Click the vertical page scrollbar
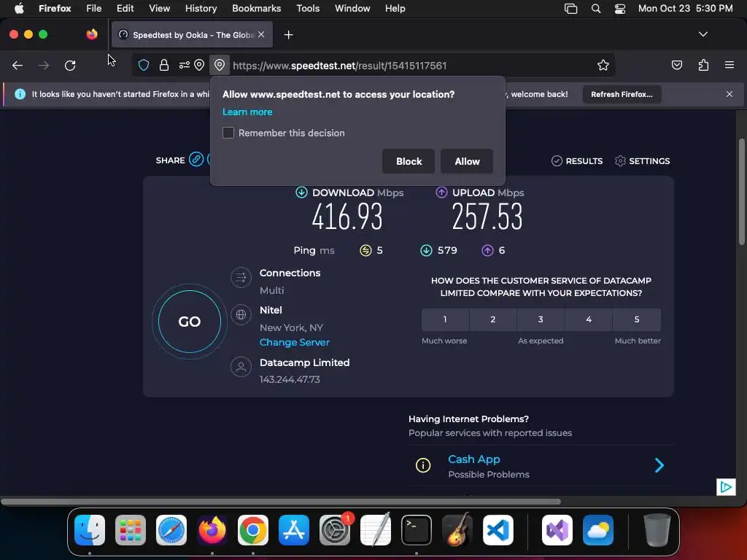The height and width of the screenshot is (560, 747). tap(741, 192)
